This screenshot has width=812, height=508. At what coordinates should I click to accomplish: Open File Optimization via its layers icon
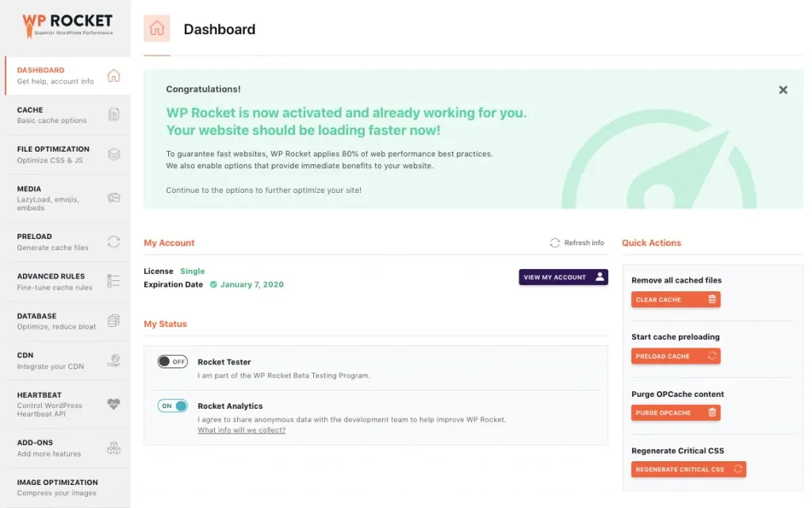[113, 155]
